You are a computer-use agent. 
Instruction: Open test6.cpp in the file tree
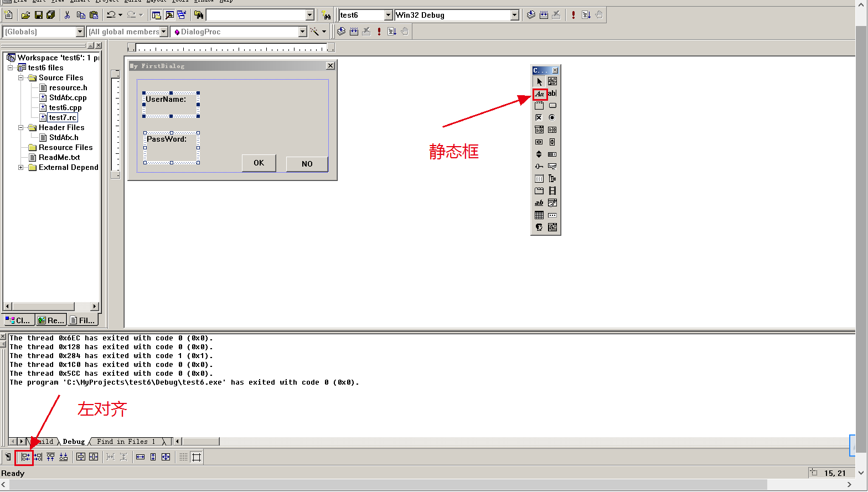pos(65,108)
